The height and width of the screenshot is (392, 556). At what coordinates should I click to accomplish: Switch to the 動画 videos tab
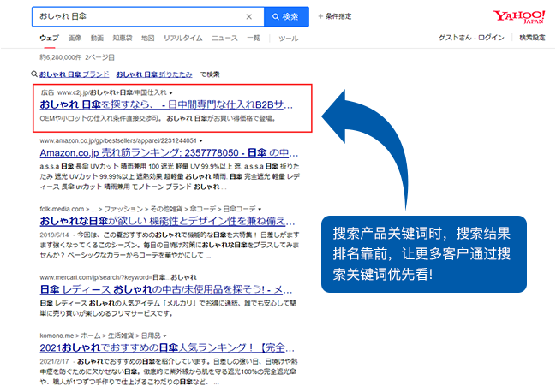click(x=97, y=39)
